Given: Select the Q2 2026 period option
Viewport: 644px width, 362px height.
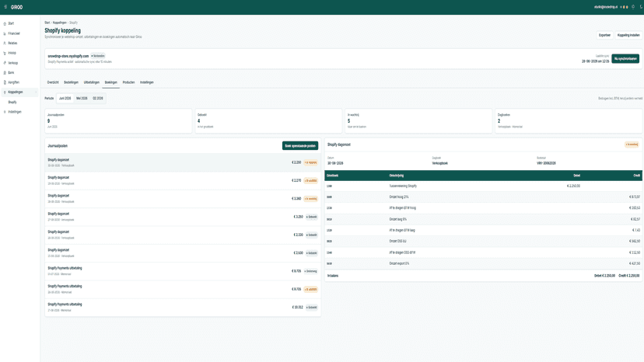Looking at the screenshot, I should pyautogui.click(x=98, y=99).
